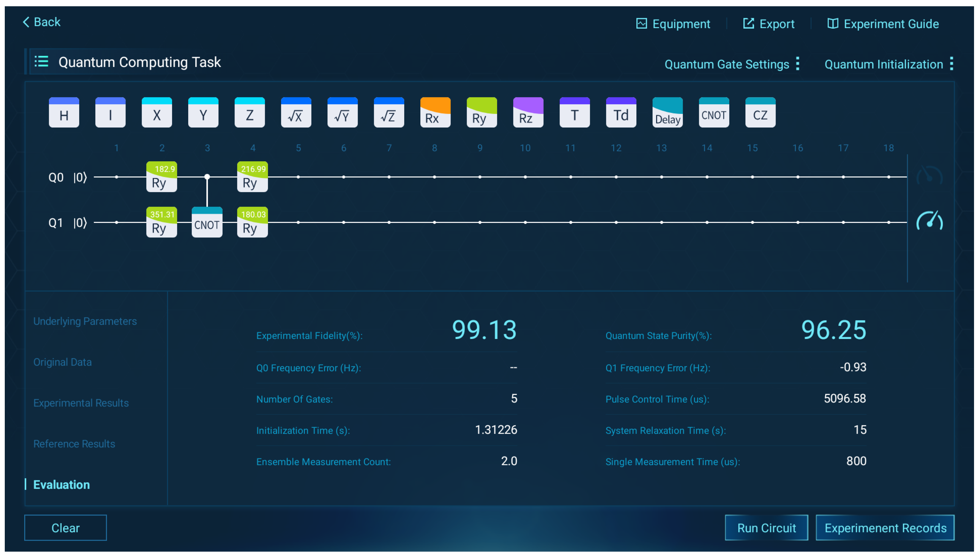This screenshot has width=980, height=560.
Task: Click Ry 216.99 gate on Q0
Action: (x=252, y=177)
